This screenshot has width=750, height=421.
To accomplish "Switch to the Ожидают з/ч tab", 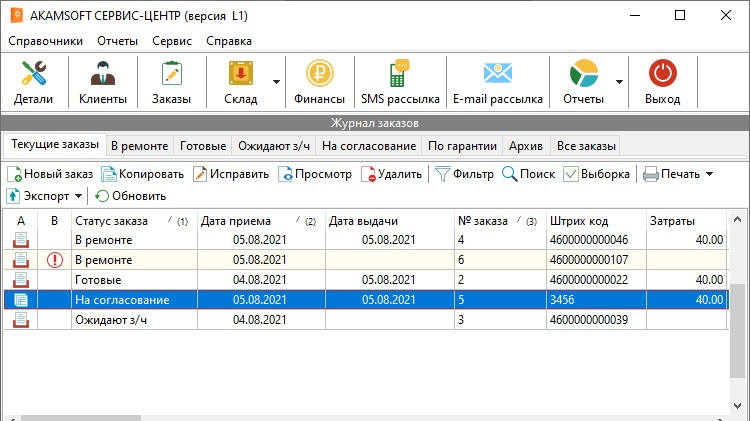I will (x=274, y=146).
